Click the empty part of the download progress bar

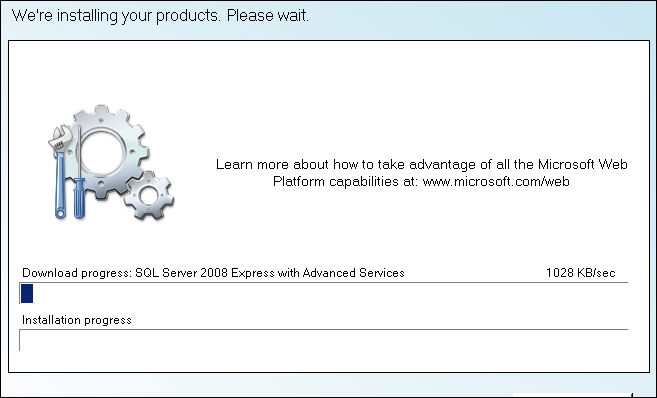coord(330,293)
